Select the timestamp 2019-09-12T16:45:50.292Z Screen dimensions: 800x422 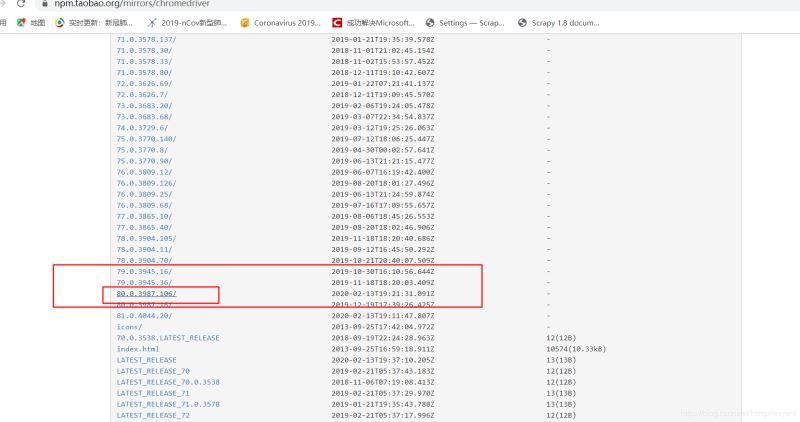click(x=383, y=250)
